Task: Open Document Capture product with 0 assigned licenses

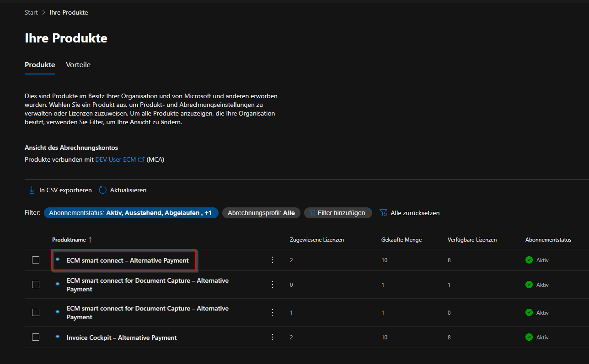Action: click(148, 285)
